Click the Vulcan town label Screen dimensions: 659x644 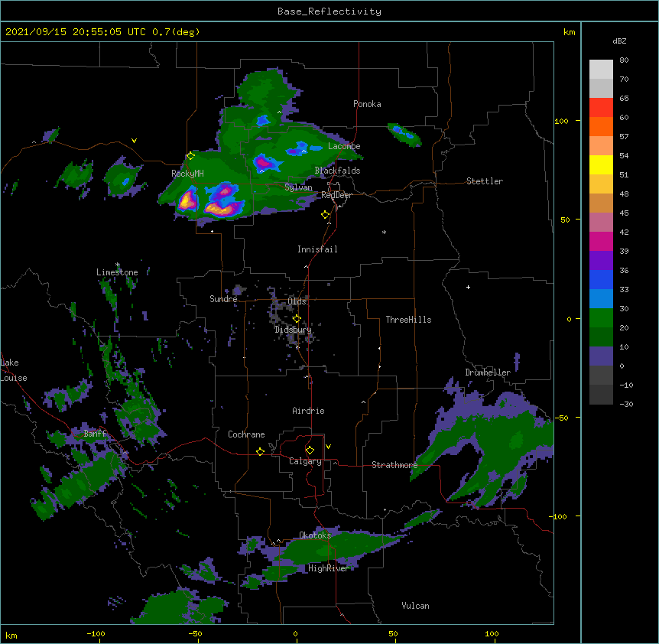(415, 606)
